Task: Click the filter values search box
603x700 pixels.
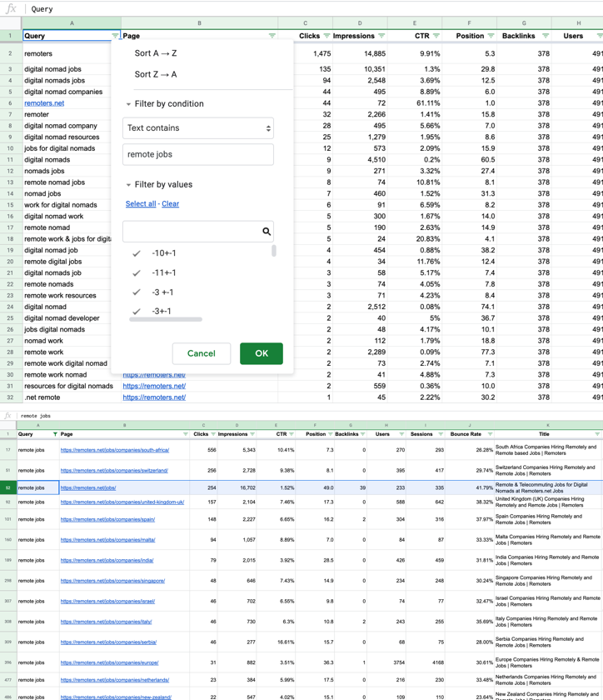Action: (198, 232)
